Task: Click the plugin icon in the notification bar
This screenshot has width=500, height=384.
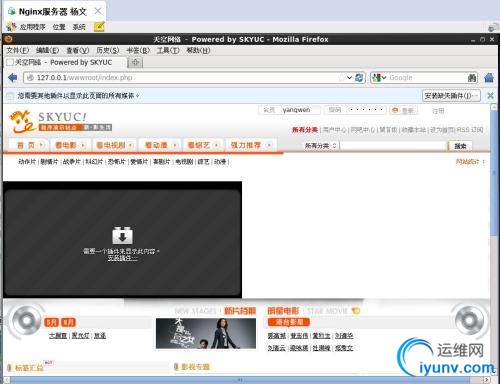Action: (10, 96)
